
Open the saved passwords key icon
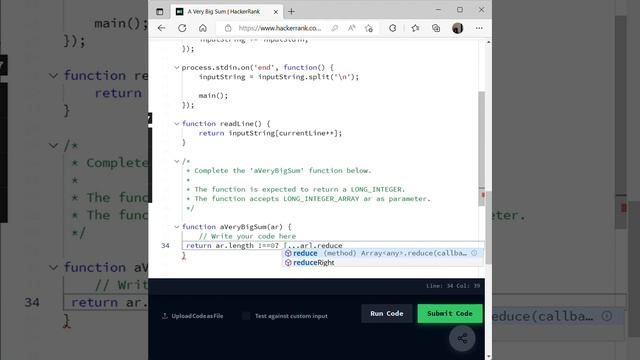[335, 28]
